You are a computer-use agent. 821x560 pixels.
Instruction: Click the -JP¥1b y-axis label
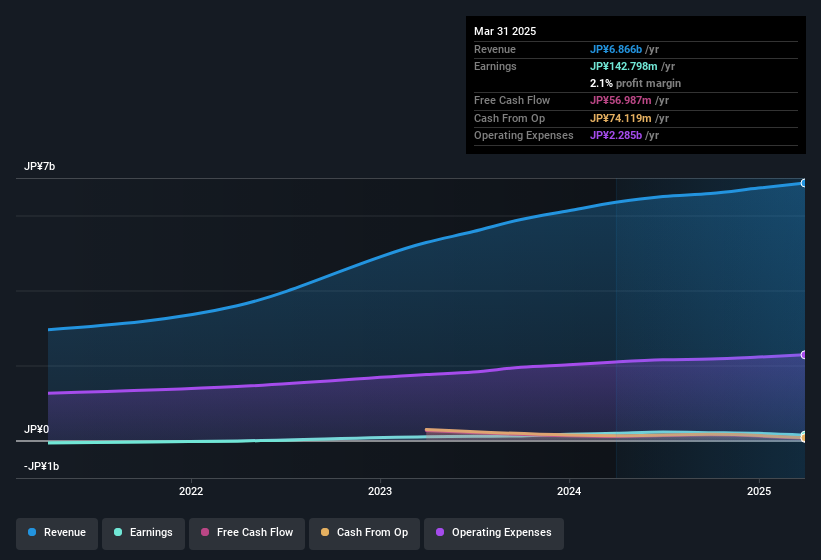tap(41, 466)
